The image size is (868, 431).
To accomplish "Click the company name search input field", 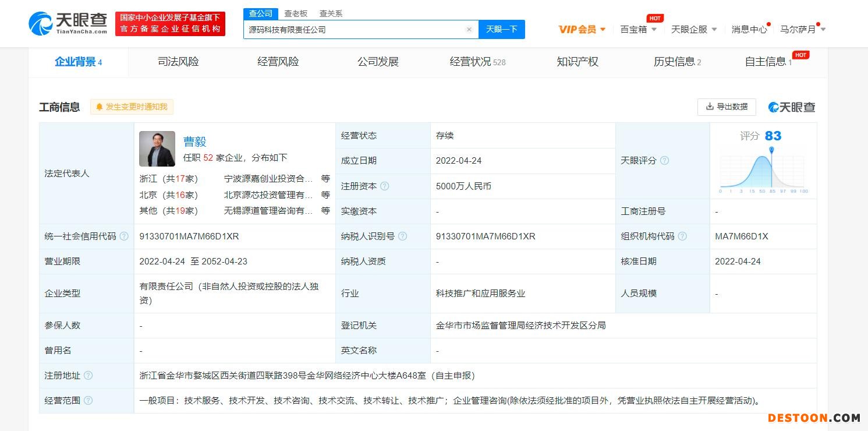I will pos(355,30).
